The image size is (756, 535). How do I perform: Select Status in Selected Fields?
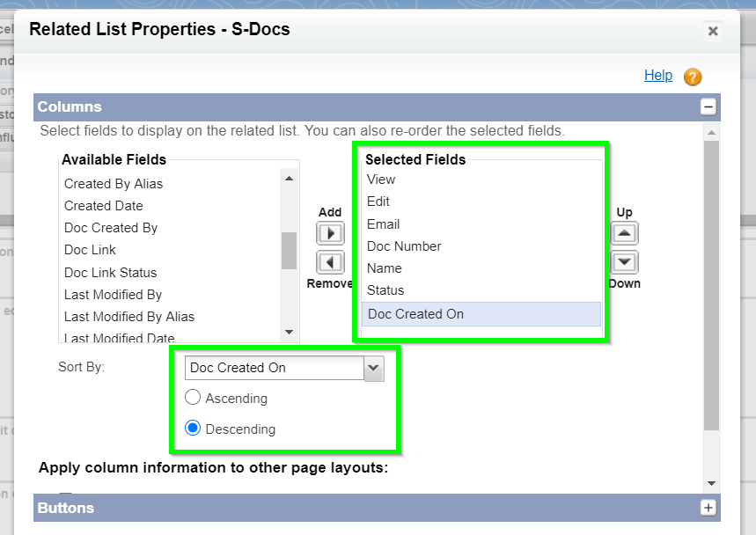pyautogui.click(x=481, y=290)
